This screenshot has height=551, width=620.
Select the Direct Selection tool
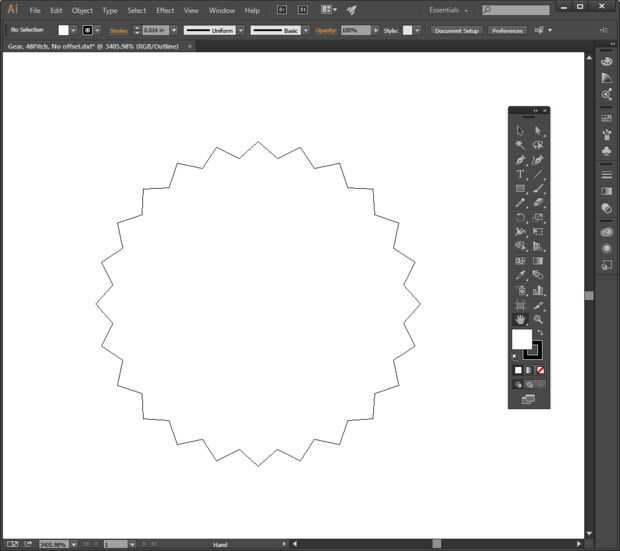pos(538,130)
